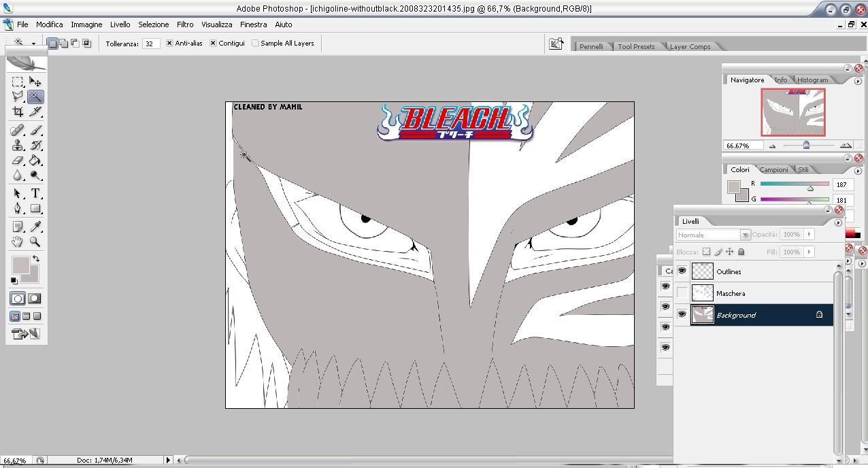
Task: Open the Normale blend mode dropdown
Action: pos(713,235)
